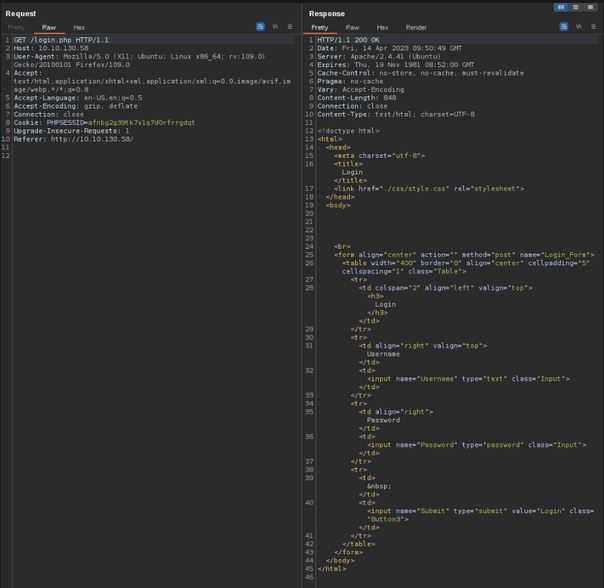
Task: Click the 'Pragma: no-cache' header
Action: pyautogui.click(x=350, y=81)
